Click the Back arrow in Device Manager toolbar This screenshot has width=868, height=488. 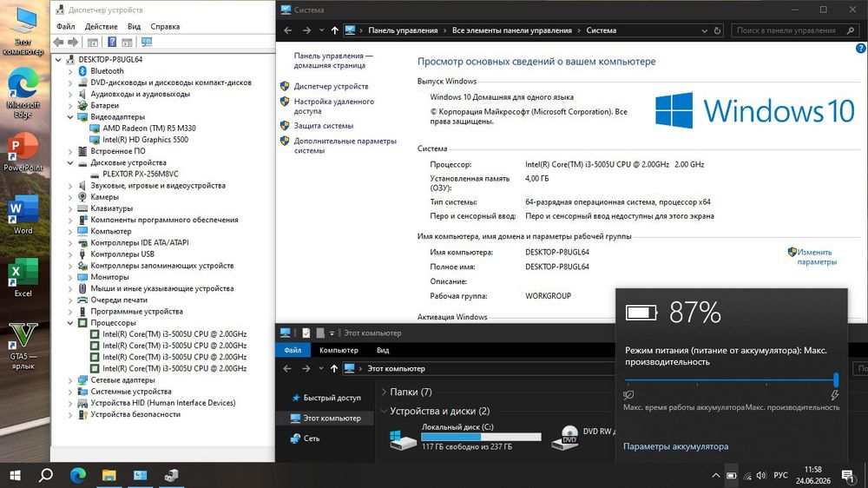tap(59, 42)
